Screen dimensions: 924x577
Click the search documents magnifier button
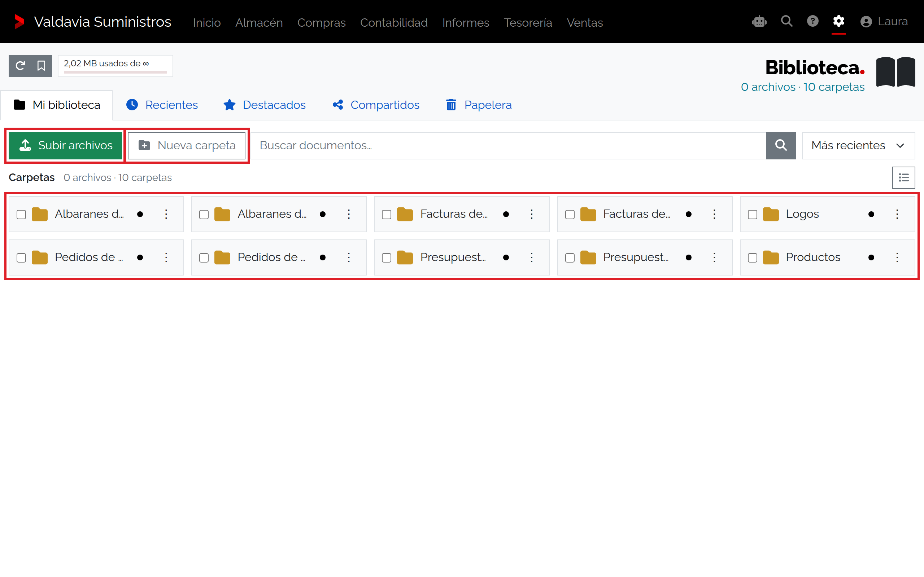pos(780,145)
